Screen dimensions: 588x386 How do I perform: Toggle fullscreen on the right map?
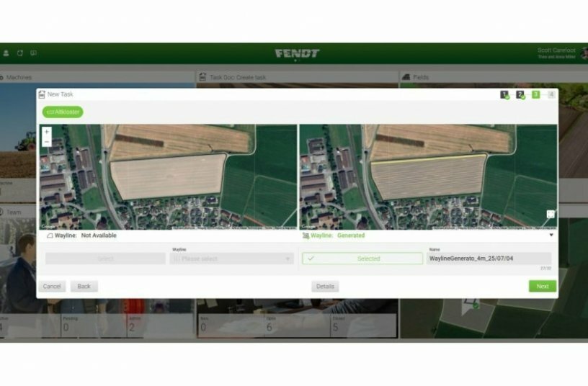(550, 214)
